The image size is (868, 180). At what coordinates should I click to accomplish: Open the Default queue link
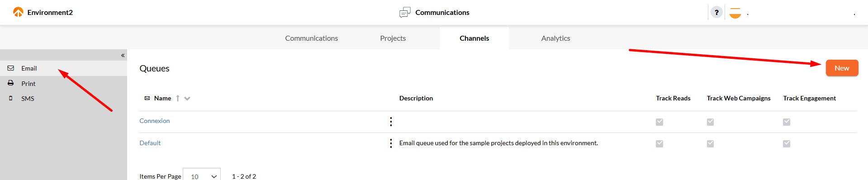tap(150, 143)
